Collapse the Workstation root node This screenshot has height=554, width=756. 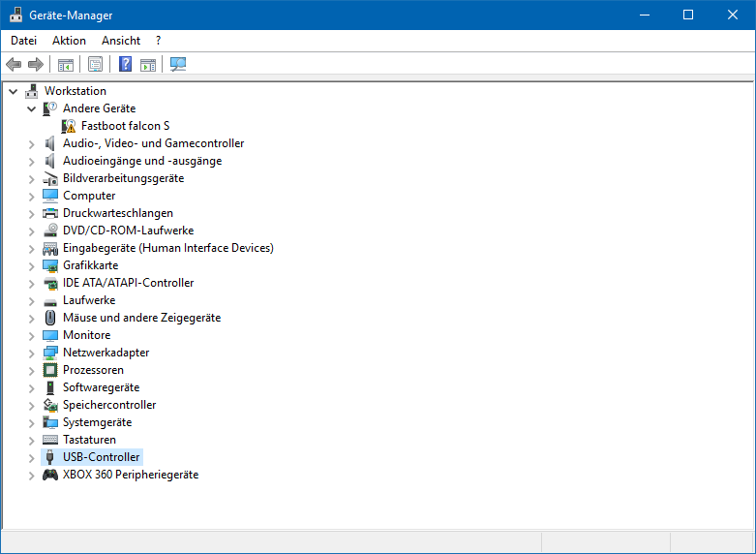click(x=13, y=91)
